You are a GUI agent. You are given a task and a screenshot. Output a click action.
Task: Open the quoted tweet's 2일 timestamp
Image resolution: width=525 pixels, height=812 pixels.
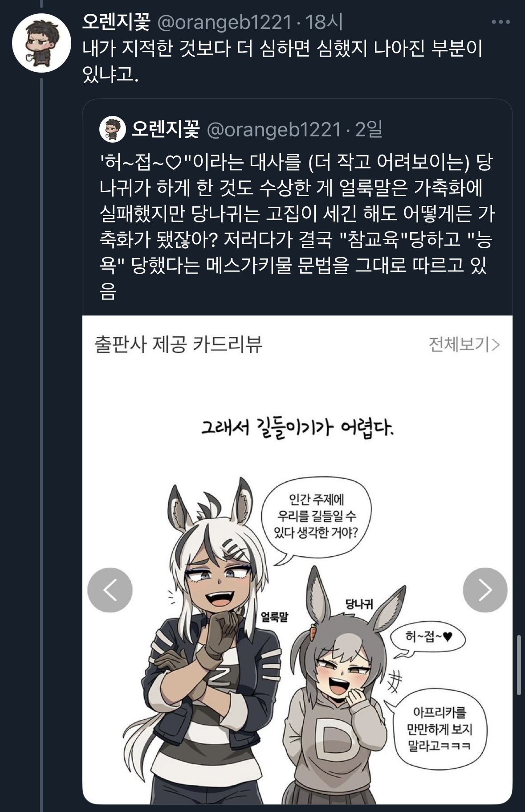(x=369, y=130)
